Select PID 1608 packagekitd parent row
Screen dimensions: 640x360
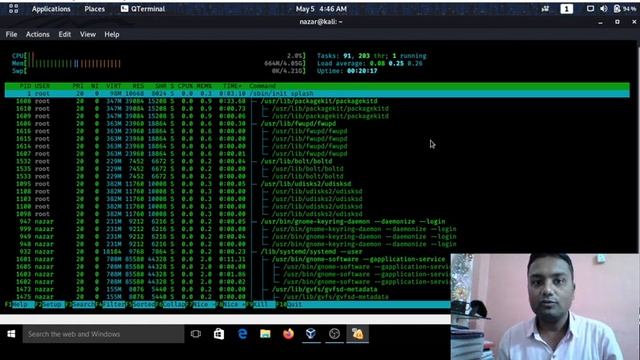(x=317, y=101)
